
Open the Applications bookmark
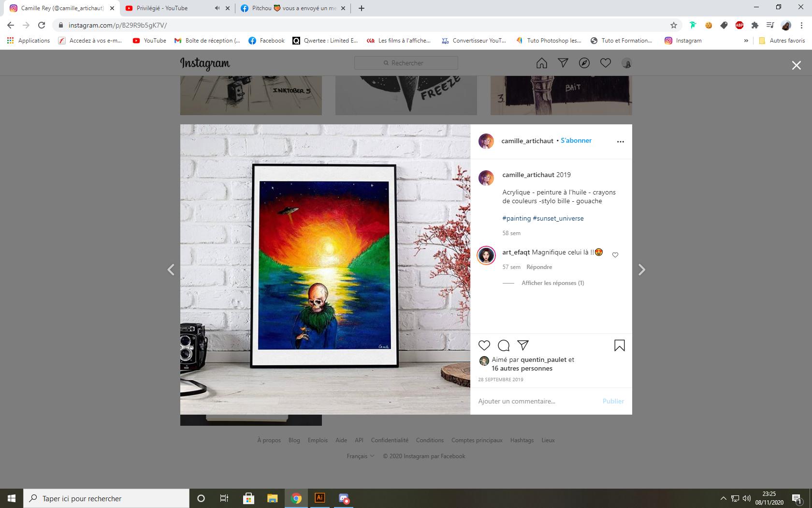(29, 41)
